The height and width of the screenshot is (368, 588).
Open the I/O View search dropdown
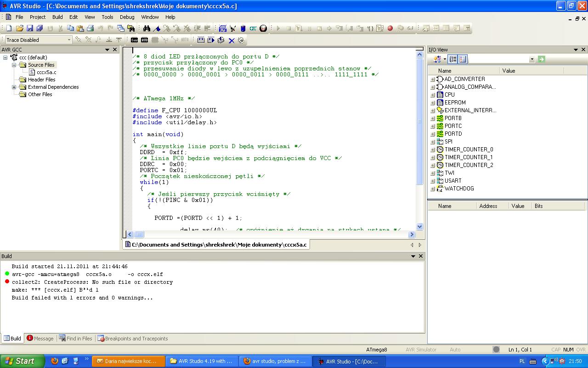coord(532,59)
